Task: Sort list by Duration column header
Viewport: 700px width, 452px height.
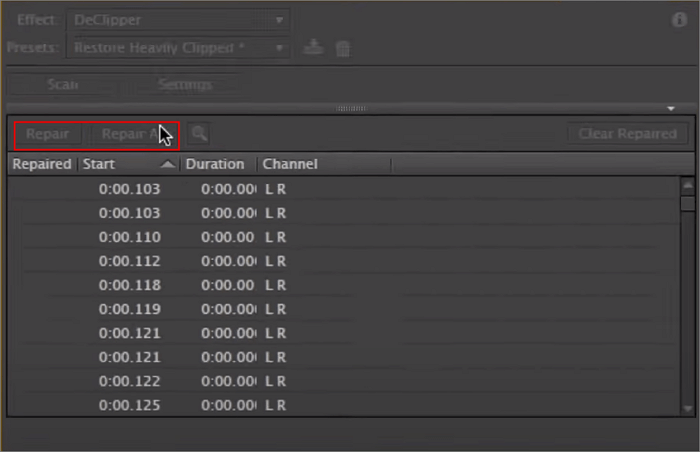Action: 214,164
